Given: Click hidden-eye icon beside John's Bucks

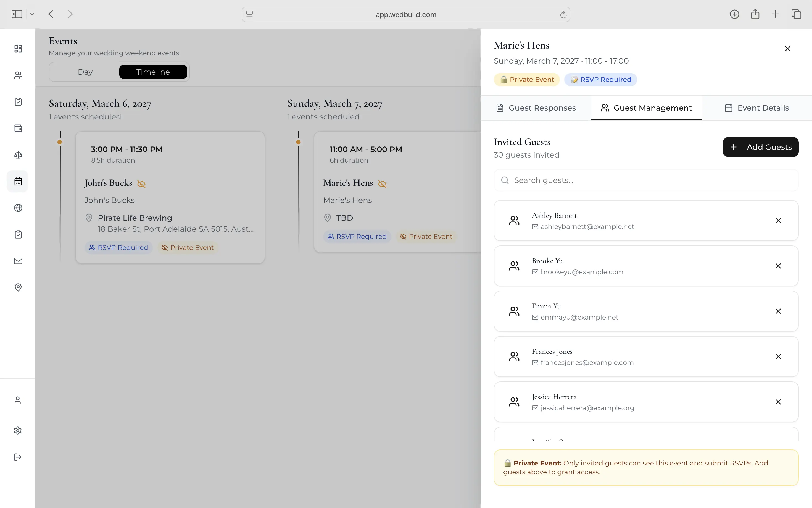Looking at the screenshot, I should click(x=141, y=184).
